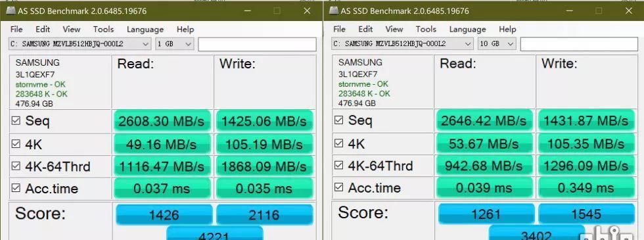Uncheck 4K test in left window

[x=16, y=144]
